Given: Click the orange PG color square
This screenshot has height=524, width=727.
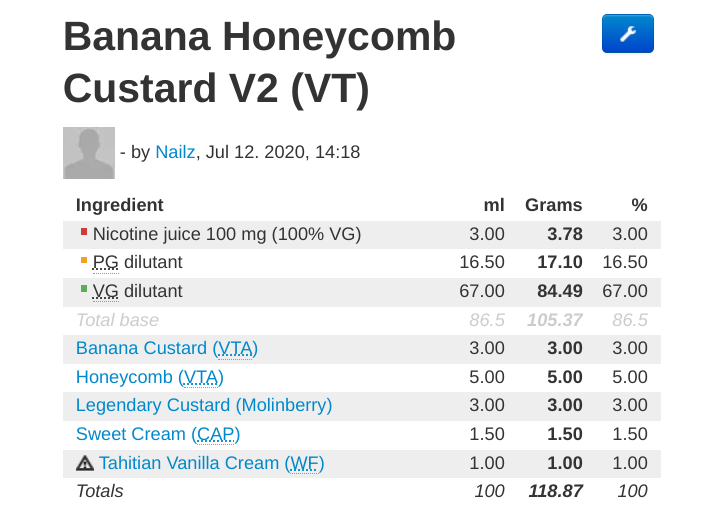Looking at the screenshot, I should pyautogui.click(x=84, y=260).
